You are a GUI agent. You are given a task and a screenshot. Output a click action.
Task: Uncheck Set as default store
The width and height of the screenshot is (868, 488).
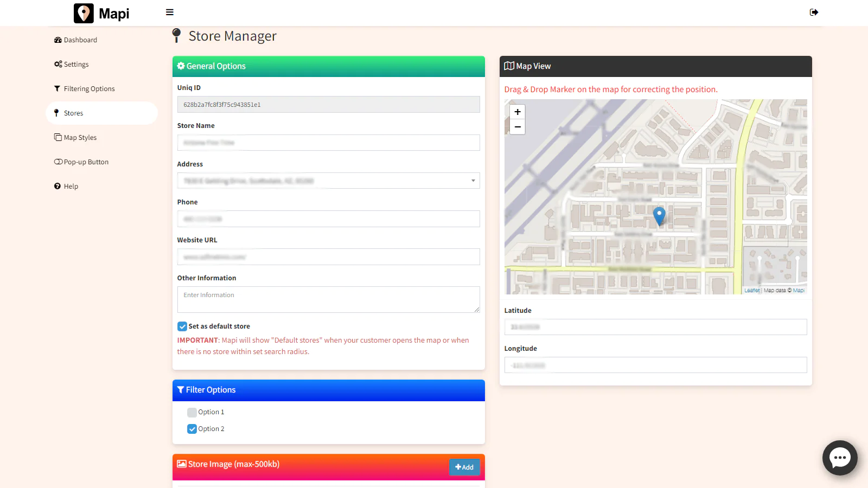coord(182,326)
